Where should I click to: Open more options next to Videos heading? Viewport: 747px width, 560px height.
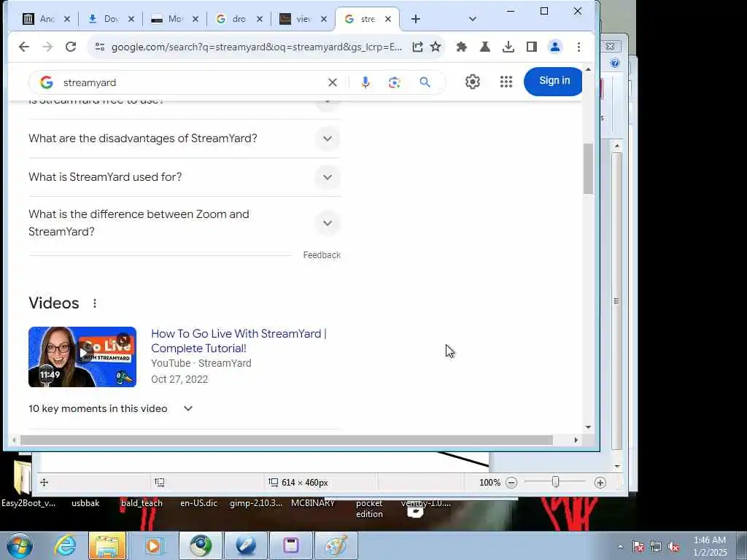pyautogui.click(x=95, y=303)
